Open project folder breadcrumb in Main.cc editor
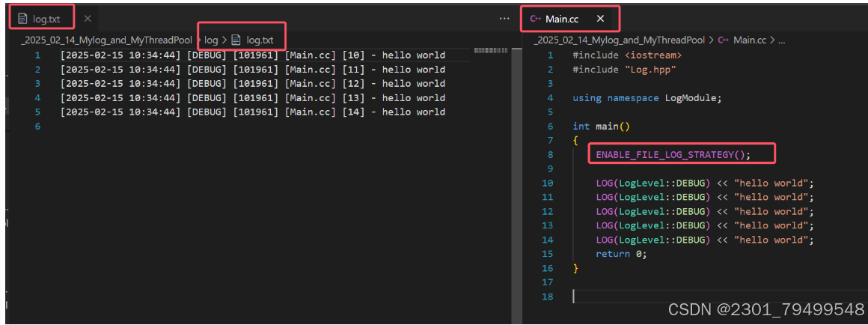The width and height of the screenshot is (868, 325). pos(619,40)
